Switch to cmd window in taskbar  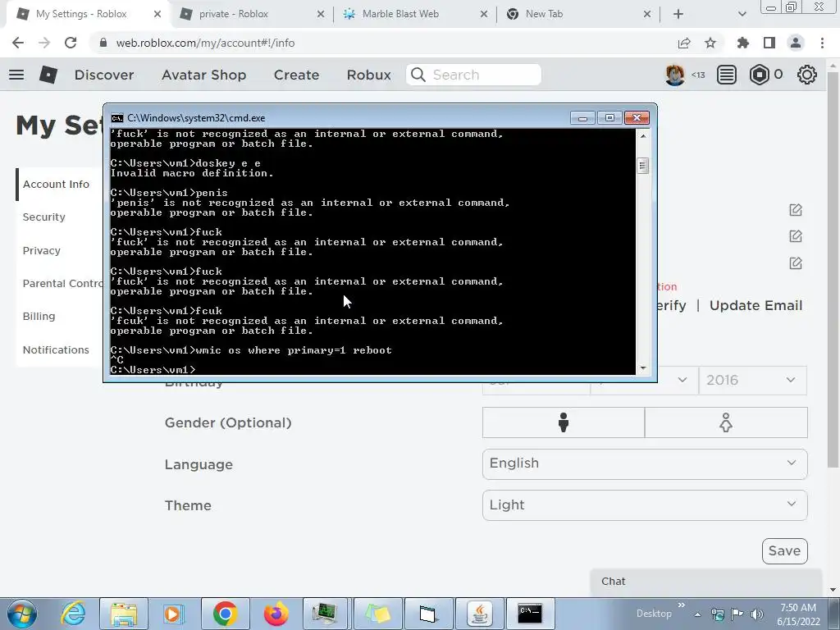click(530, 614)
